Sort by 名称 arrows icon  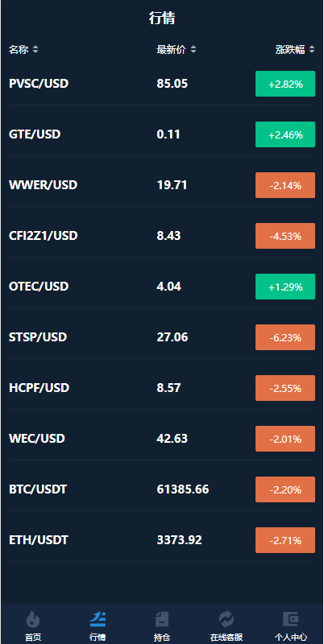click(x=35, y=50)
